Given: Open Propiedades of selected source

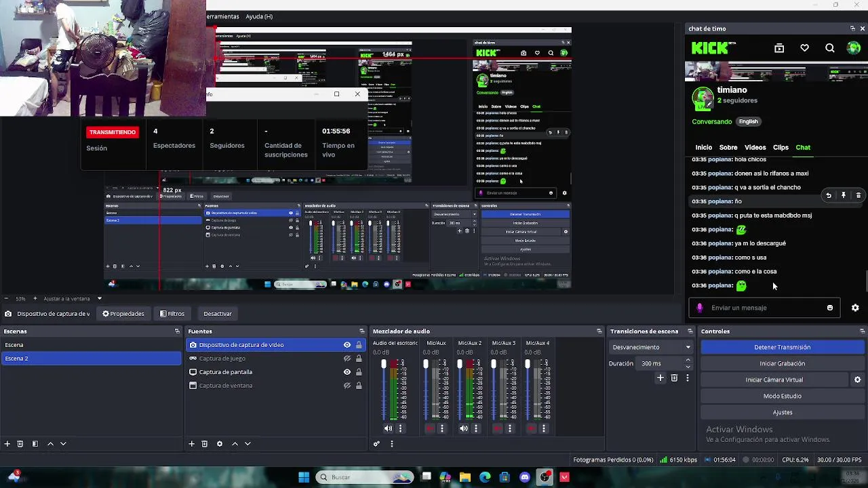Looking at the screenshot, I should click(x=123, y=314).
